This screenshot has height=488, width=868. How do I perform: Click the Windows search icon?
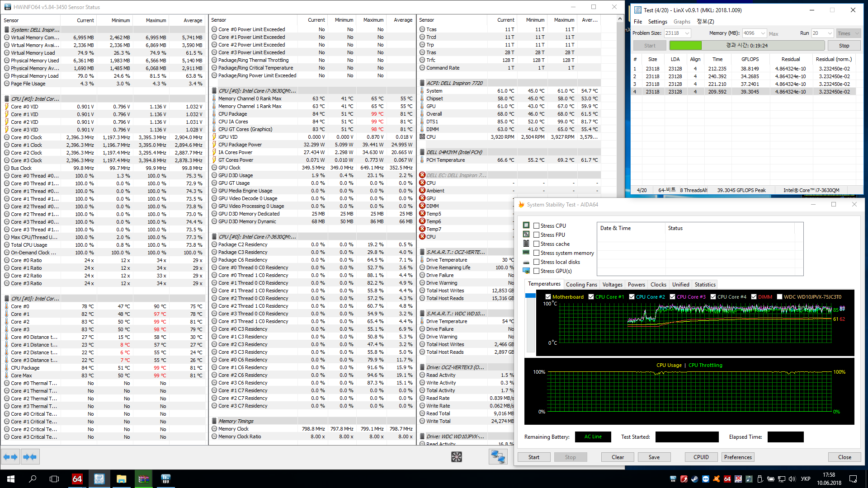click(x=33, y=479)
